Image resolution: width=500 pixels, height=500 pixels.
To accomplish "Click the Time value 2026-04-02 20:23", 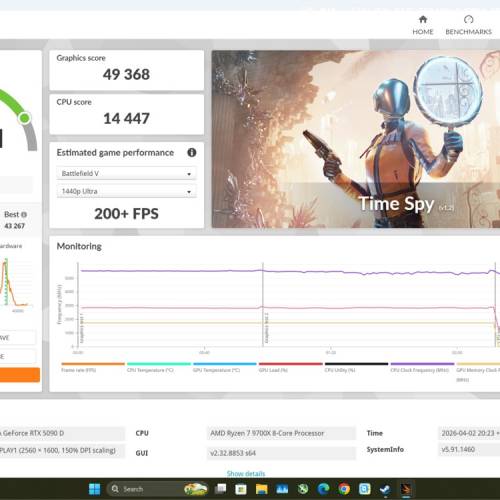I will 469,433.
